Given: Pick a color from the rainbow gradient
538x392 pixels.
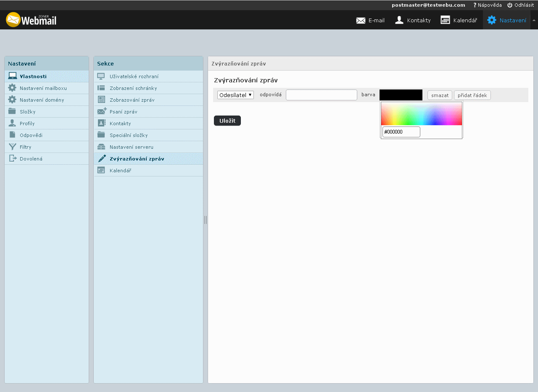Looking at the screenshot, I should pos(421,114).
